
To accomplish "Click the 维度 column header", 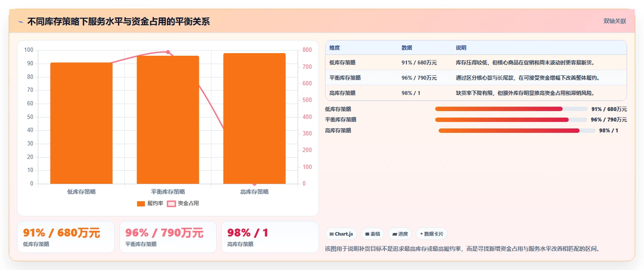I will click(x=335, y=47).
